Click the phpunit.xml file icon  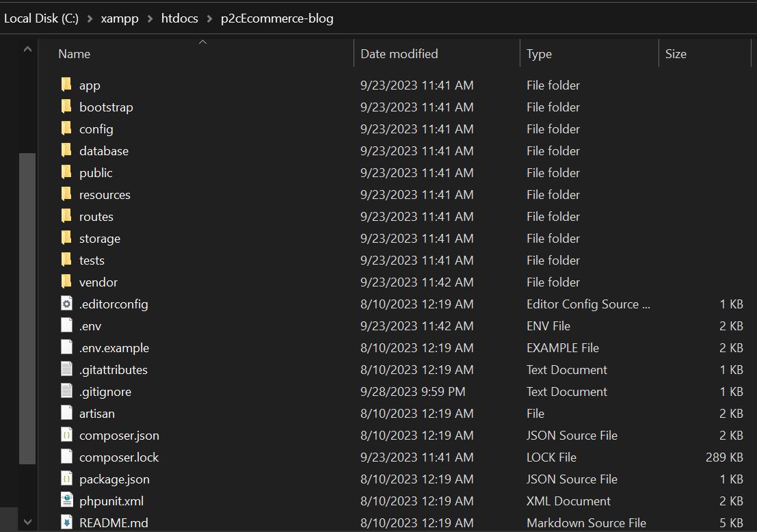[66, 501]
